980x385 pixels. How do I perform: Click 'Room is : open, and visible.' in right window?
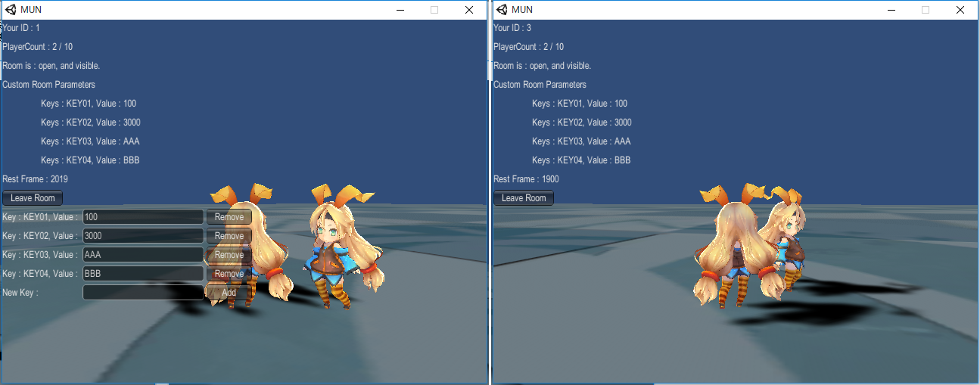[x=543, y=66]
